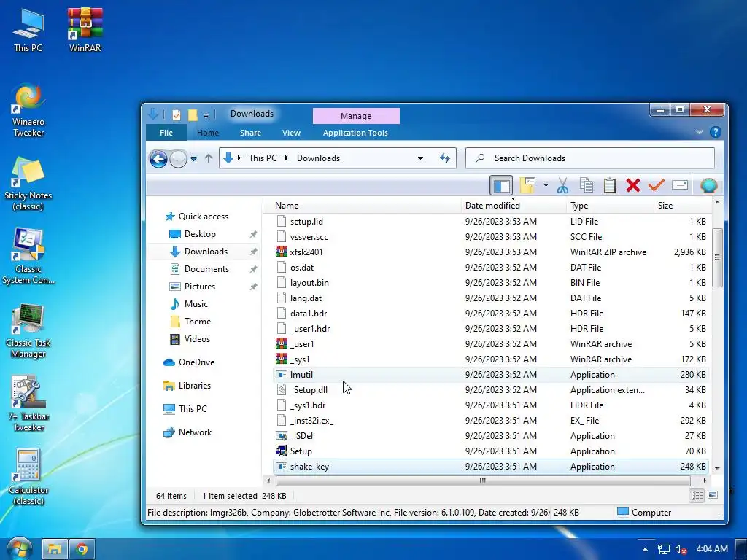Open the address bar history dropdown
Screen dimensions: 747x560
pyautogui.click(x=420, y=158)
